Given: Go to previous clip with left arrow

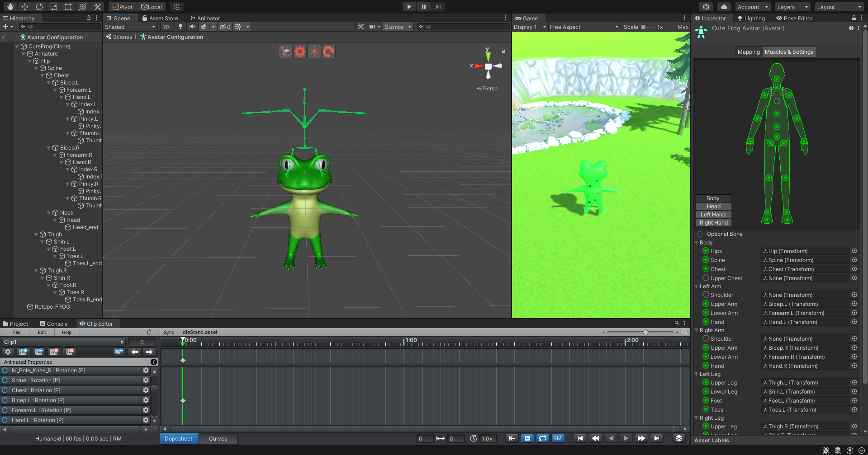Looking at the screenshot, I should (135, 352).
